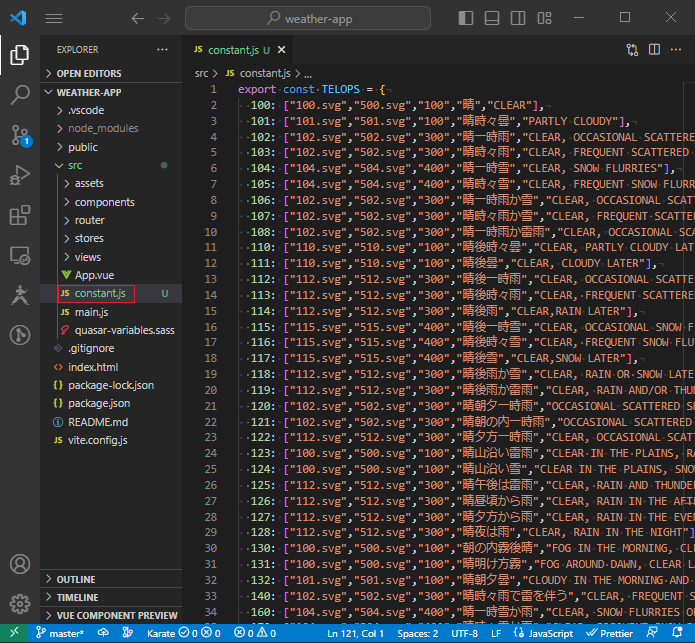
Task: Open problems errors and warnings counter
Action: pos(255,633)
